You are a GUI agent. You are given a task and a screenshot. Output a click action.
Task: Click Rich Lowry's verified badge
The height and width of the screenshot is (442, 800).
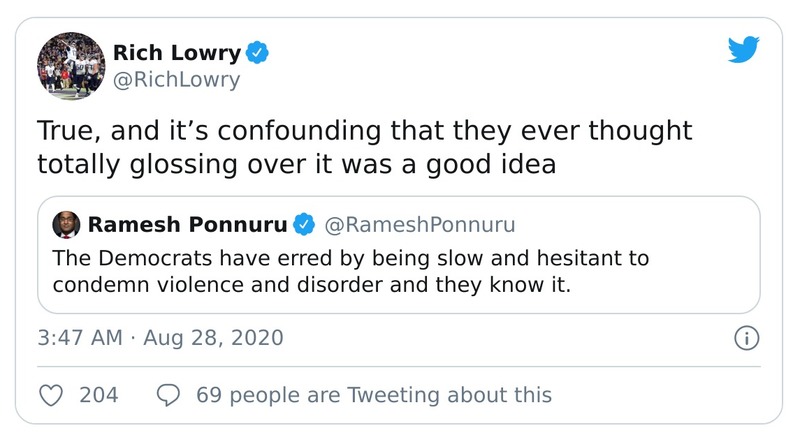coord(258,50)
